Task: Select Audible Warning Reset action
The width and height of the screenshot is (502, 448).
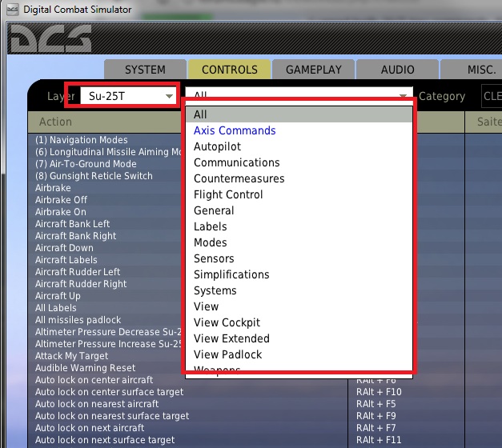Action: click(x=85, y=368)
